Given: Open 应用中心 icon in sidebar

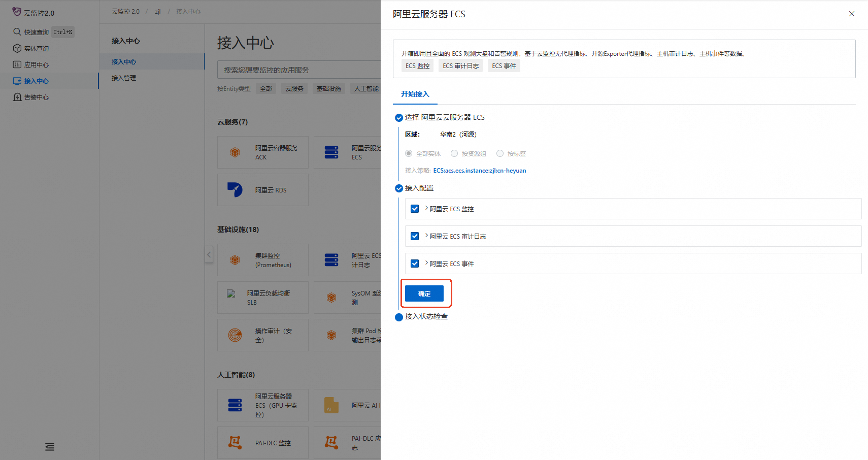Looking at the screenshot, I should click(x=17, y=64).
